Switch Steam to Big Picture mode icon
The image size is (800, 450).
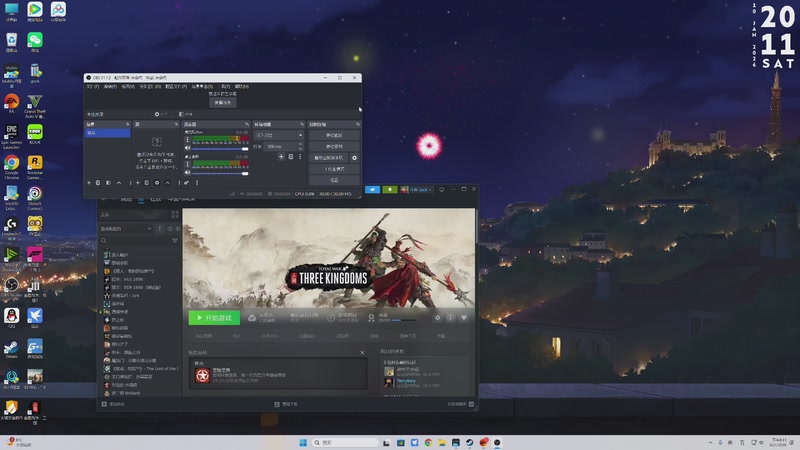tap(442, 189)
